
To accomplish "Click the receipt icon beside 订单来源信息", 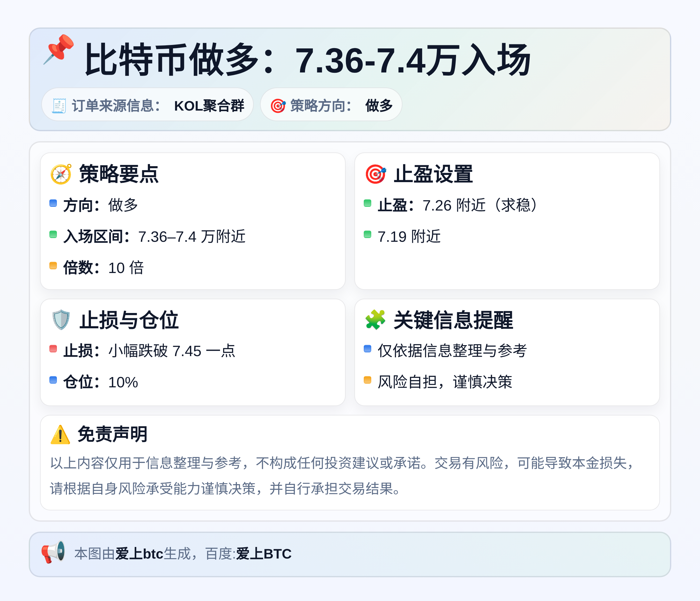I will 59,106.
